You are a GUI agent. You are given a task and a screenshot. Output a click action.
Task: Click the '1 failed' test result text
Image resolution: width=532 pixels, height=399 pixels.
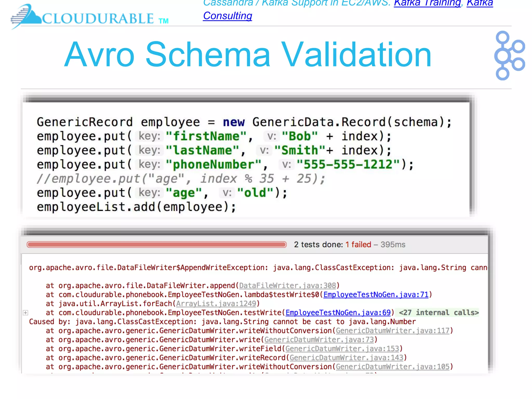(358, 245)
